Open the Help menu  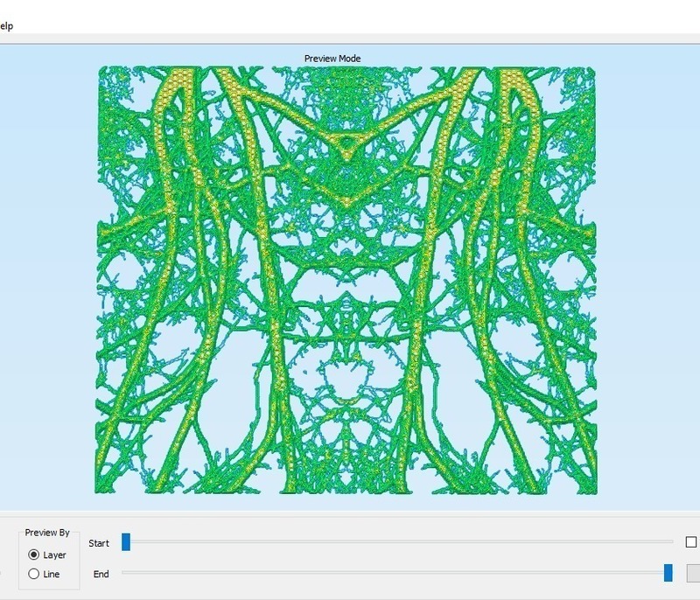pos(5,25)
